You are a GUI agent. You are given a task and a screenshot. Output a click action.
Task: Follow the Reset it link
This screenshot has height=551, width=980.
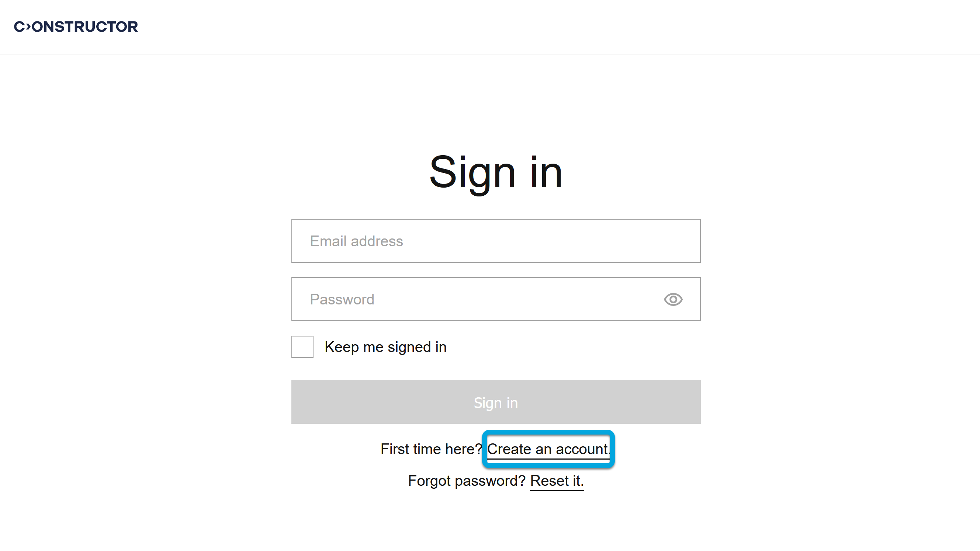557,481
